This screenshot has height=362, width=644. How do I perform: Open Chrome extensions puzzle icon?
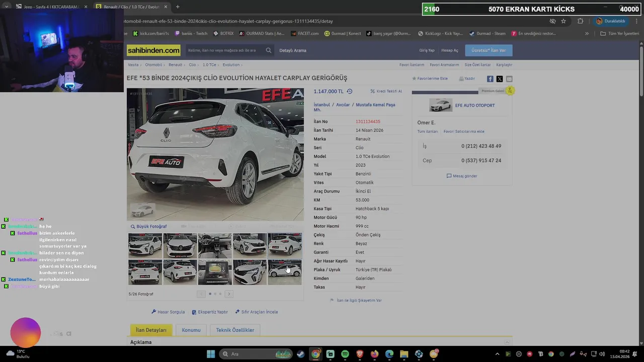coord(580,21)
